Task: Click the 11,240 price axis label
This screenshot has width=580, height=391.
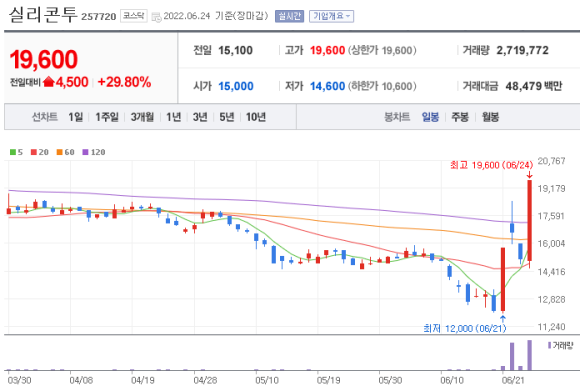Action: click(551, 327)
